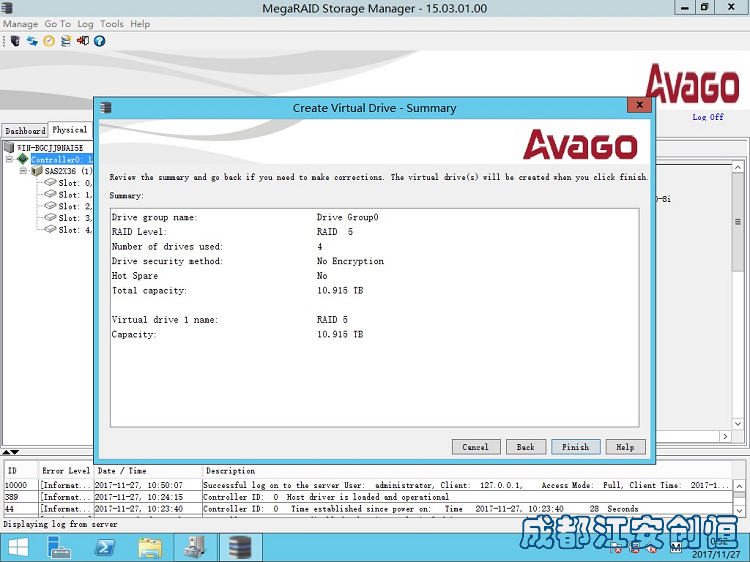Collapse the Controller0 tree node
This screenshot has width=750, height=562.
9,159
